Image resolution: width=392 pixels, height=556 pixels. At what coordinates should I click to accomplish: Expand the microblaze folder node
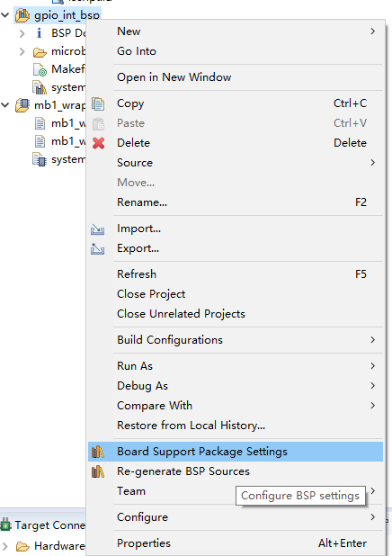pos(22,51)
